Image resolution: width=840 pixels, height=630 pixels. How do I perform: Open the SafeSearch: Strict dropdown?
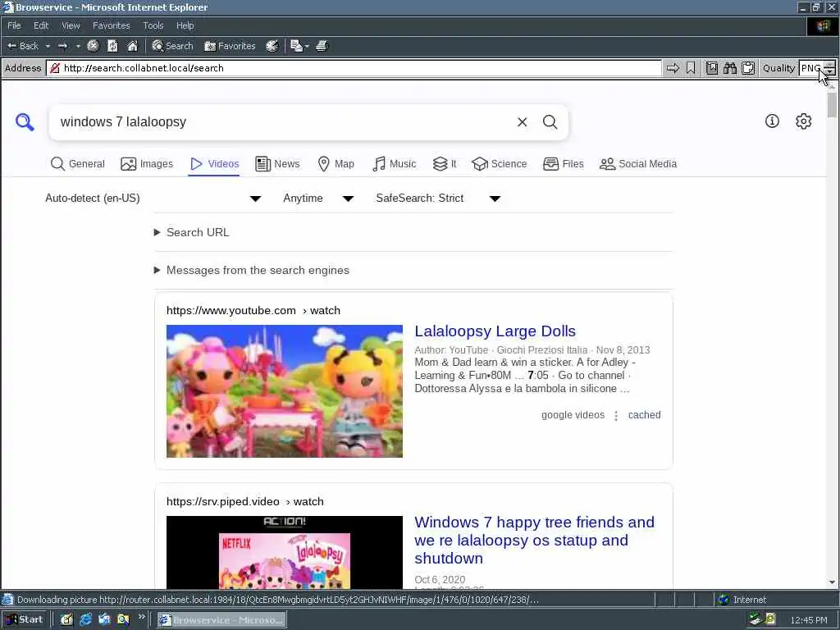[438, 199]
